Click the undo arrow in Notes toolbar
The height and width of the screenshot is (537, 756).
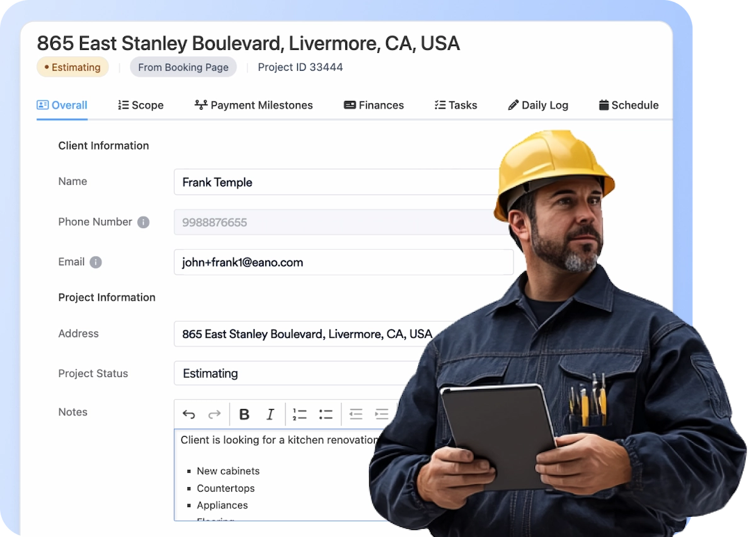[188, 414]
